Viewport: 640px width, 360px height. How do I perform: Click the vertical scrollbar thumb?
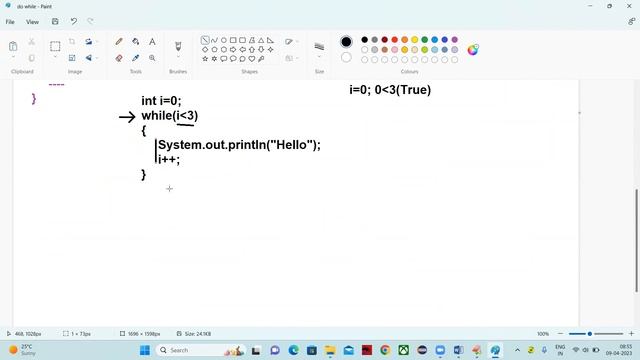(636, 241)
